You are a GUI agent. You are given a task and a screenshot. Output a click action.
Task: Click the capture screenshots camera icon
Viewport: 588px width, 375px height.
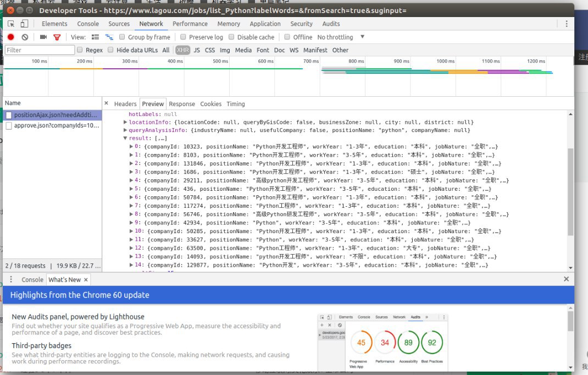pyautogui.click(x=43, y=37)
